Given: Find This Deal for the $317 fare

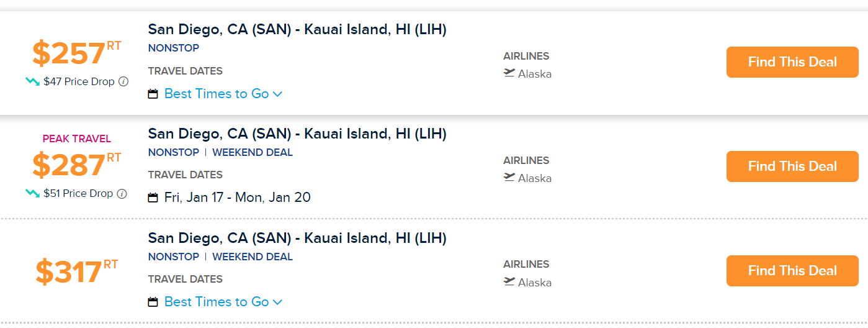Looking at the screenshot, I should pos(792,271).
